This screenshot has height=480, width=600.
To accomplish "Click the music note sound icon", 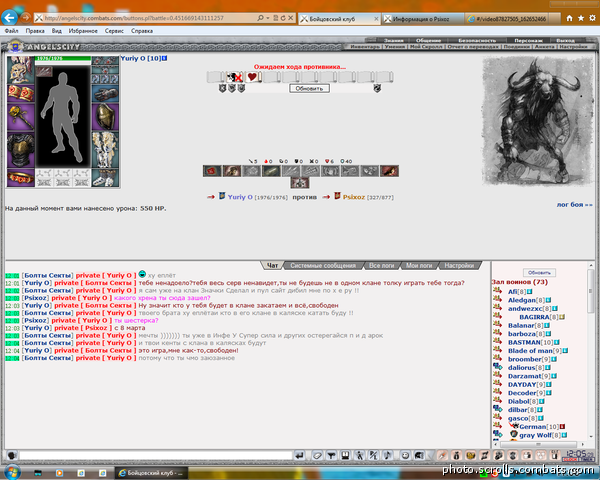I will [387, 455].
